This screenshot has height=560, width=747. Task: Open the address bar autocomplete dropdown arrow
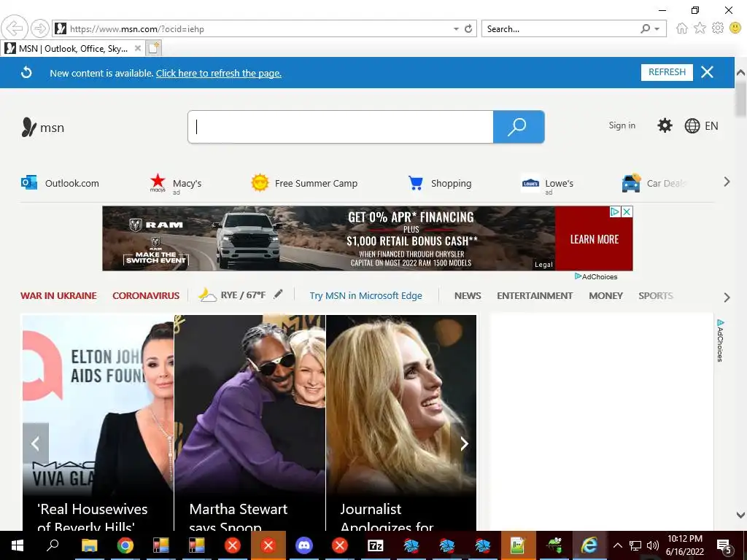(456, 29)
